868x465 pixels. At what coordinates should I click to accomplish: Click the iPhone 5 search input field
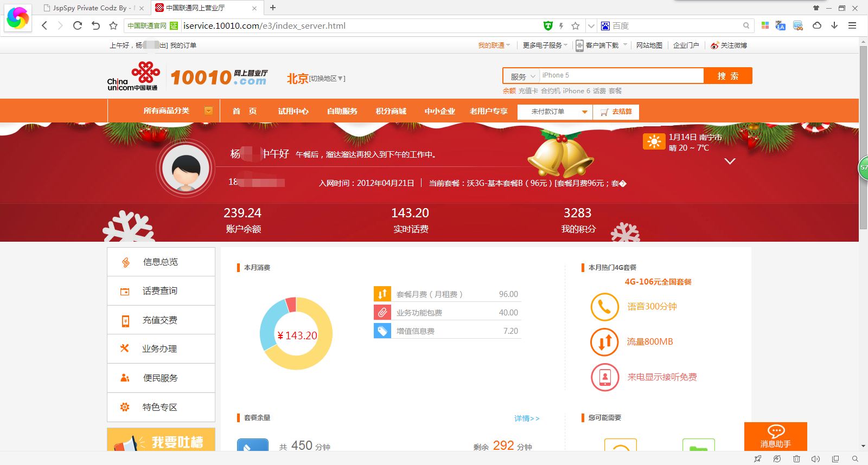coord(621,75)
